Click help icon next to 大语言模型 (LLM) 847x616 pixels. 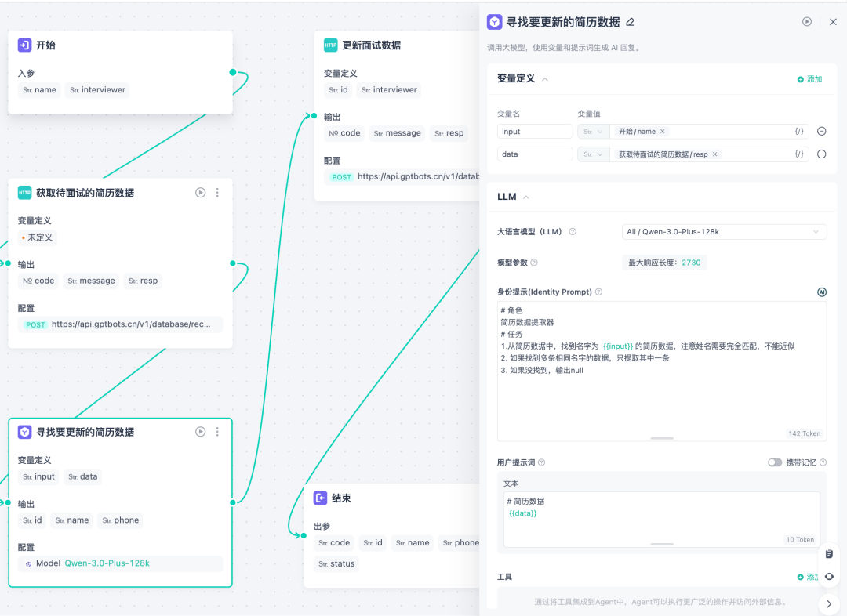click(573, 232)
